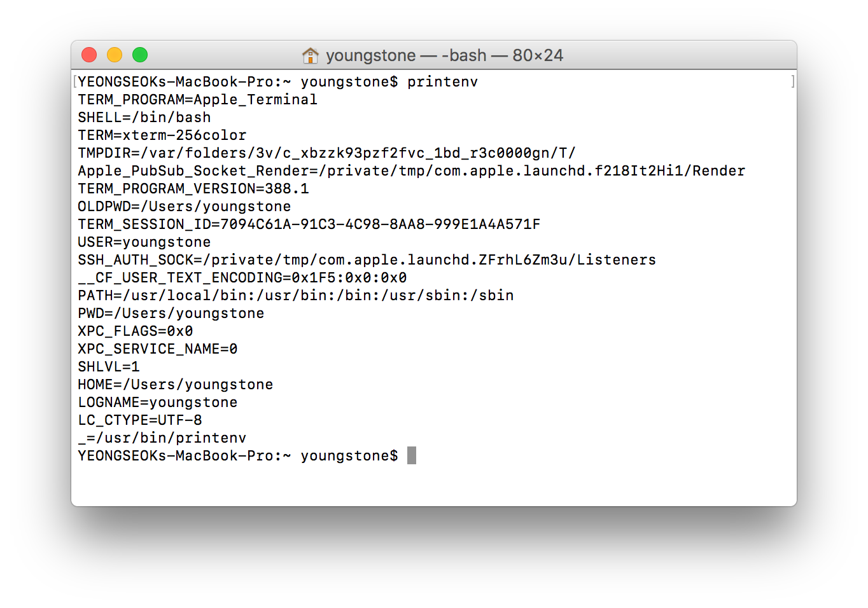
Task: Select the OLDPWD=/Users/youngstone text
Action: (184, 206)
